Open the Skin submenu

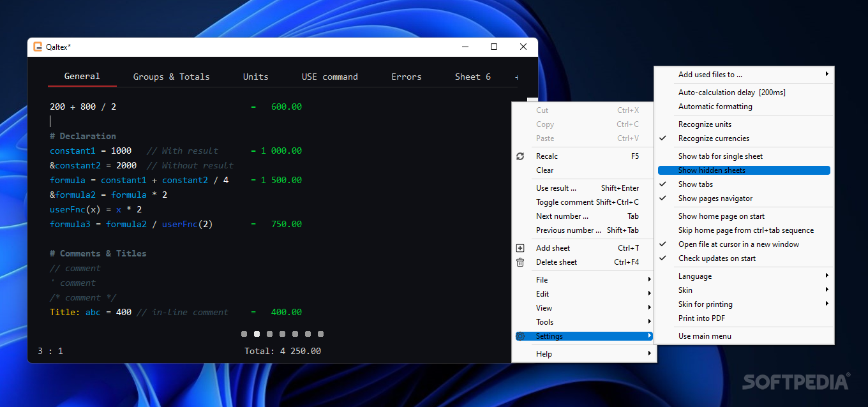click(x=744, y=290)
